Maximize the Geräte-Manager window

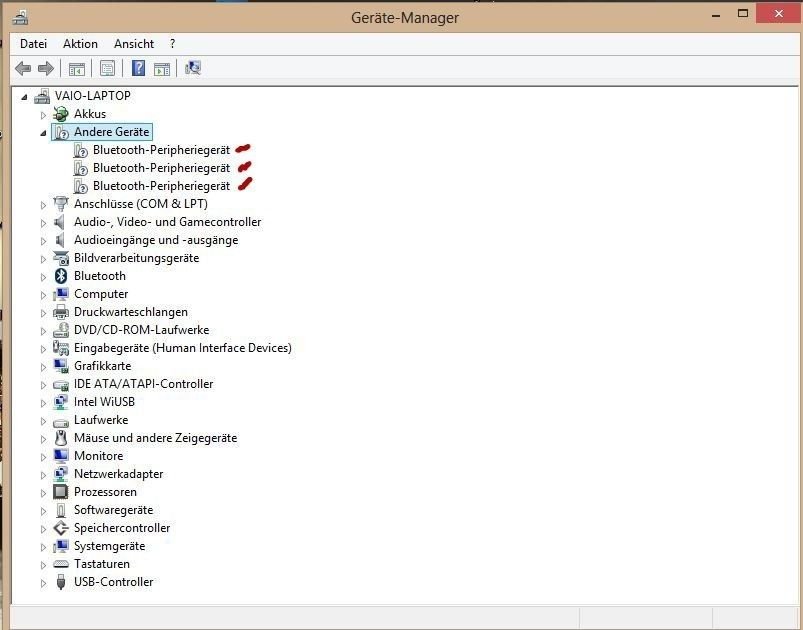[x=743, y=14]
